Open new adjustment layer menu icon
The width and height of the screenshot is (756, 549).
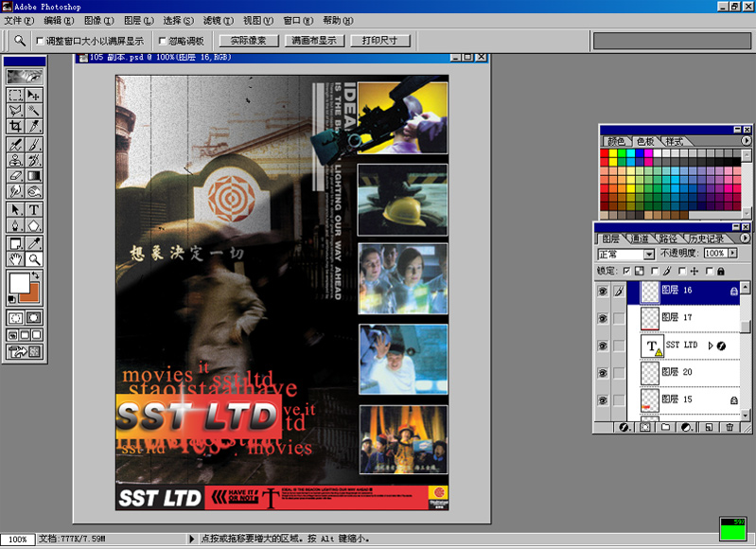point(687,427)
